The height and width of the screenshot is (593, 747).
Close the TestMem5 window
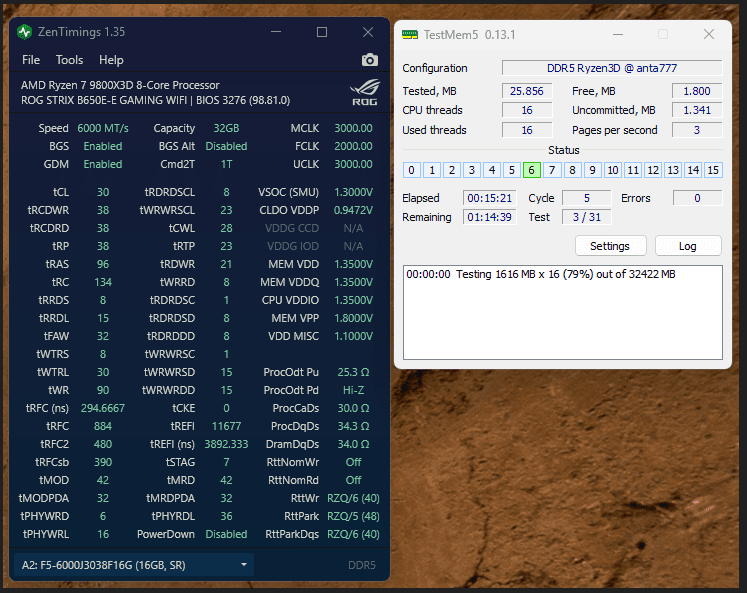pos(709,34)
